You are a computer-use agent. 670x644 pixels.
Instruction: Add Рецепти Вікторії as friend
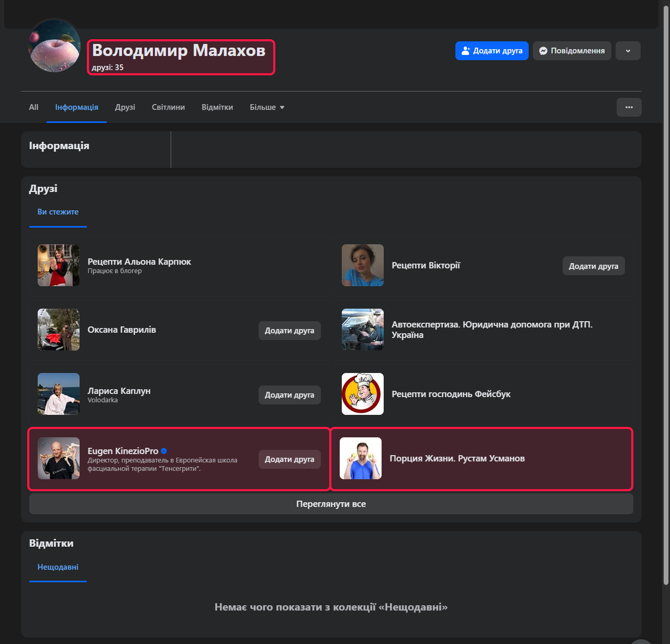594,266
